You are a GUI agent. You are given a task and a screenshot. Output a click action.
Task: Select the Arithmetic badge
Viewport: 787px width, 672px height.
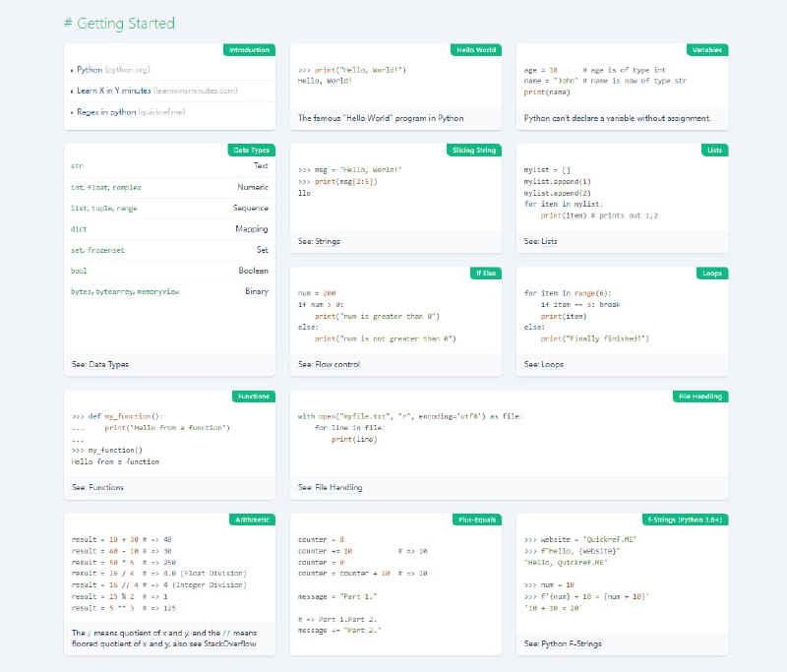click(x=253, y=519)
